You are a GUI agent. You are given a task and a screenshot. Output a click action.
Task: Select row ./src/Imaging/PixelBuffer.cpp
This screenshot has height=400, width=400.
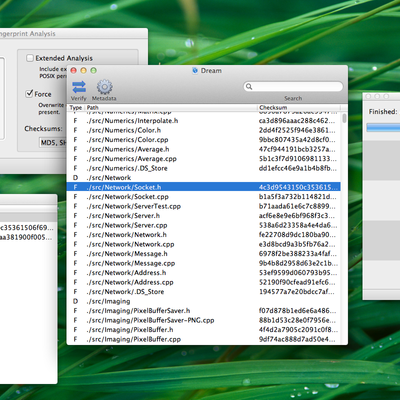point(203,339)
